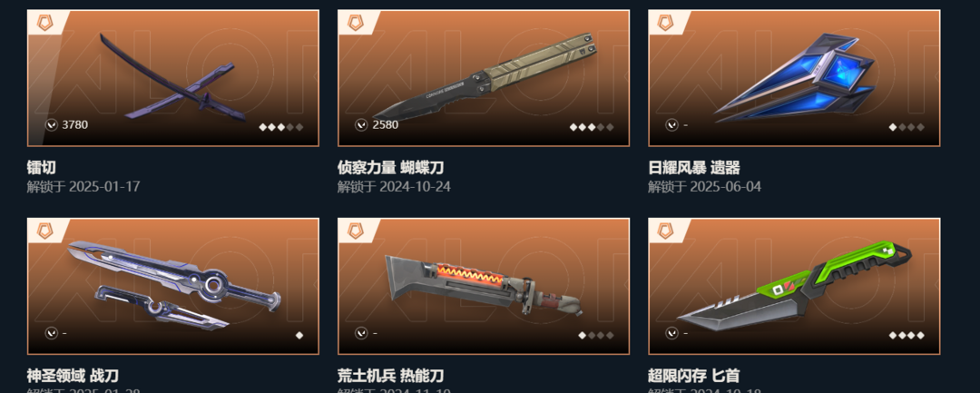
Task: Click the 镭切 skin title
Action: click(42, 167)
